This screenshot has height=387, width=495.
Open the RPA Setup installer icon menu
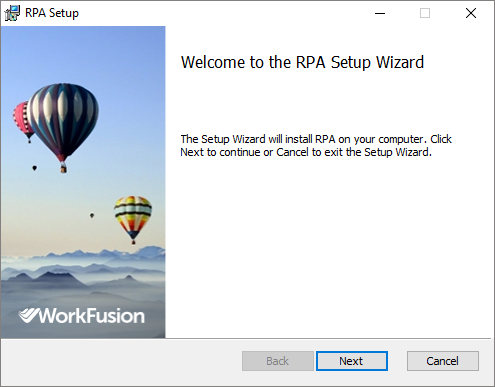click(12, 13)
